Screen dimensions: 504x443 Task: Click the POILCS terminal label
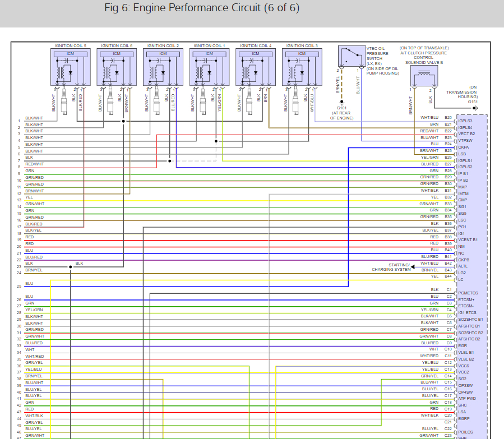point(465,432)
